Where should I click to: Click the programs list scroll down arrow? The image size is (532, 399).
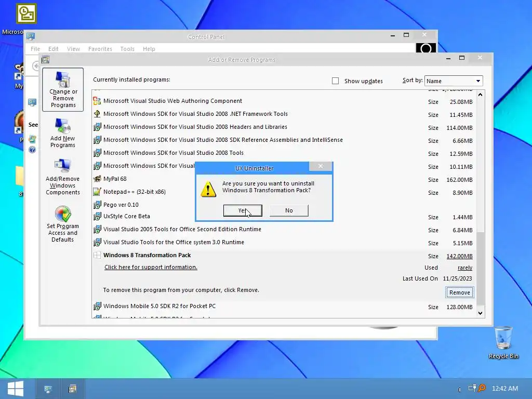point(480,313)
